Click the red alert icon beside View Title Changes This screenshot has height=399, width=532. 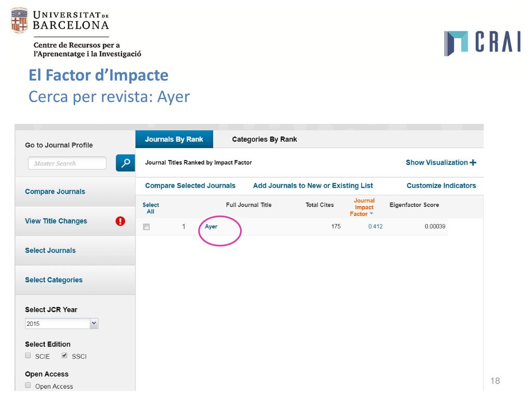tap(120, 221)
